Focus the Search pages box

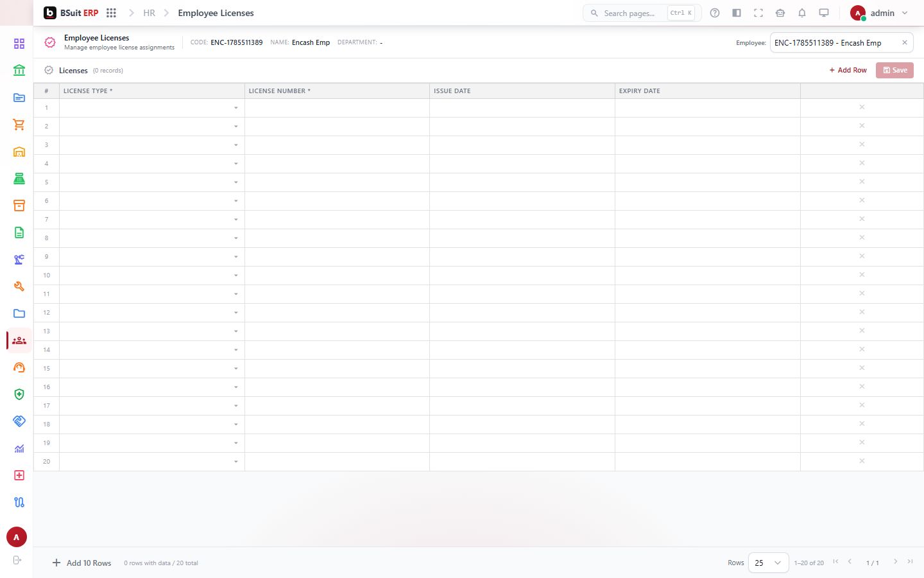click(642, 13)
